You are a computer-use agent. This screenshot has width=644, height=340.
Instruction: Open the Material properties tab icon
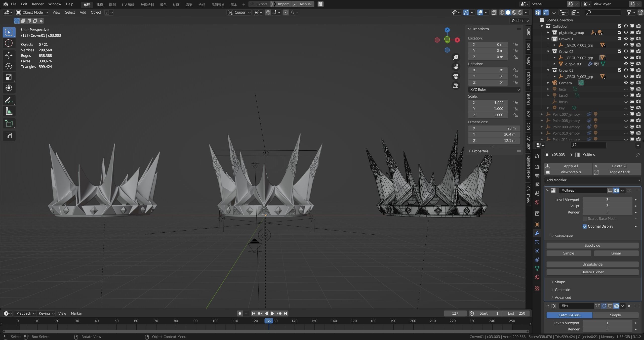pos(537,277)
